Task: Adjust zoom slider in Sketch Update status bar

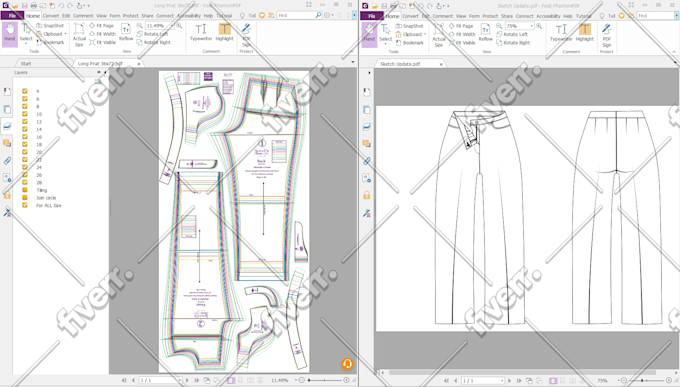Action: [x=643, y=380]
